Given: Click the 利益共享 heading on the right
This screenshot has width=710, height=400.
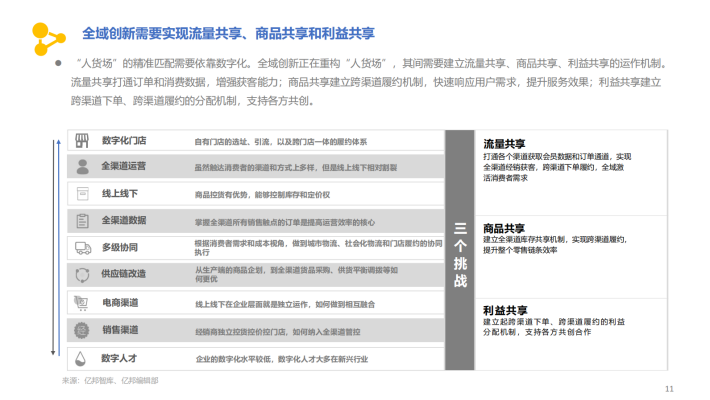Looking at the screenshot, I should (506, 310).
